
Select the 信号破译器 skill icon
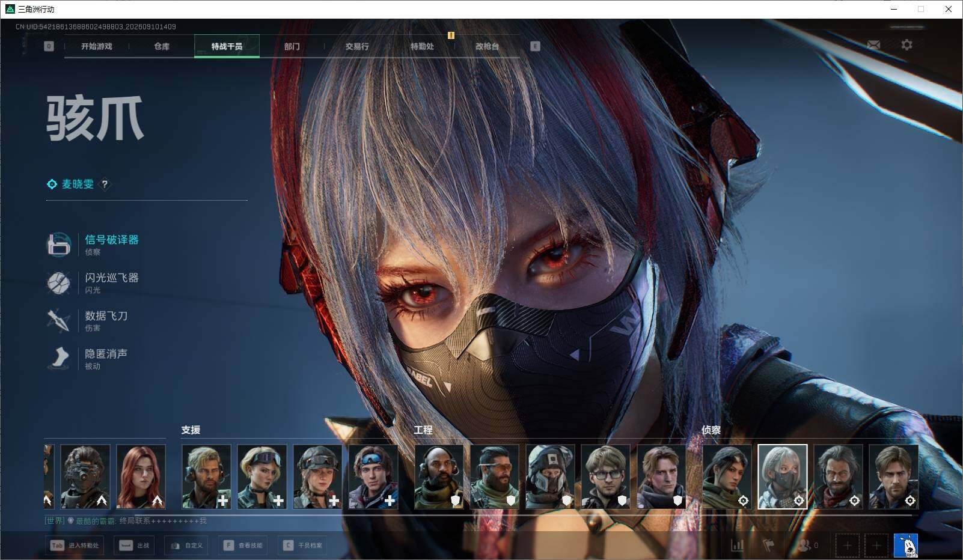59,245
